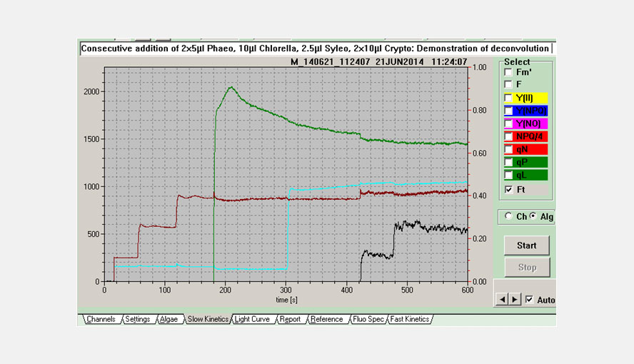Screen dimensions: 634x364
Task: Uncheck the Ft checkbox
Action: click(508, 189)
